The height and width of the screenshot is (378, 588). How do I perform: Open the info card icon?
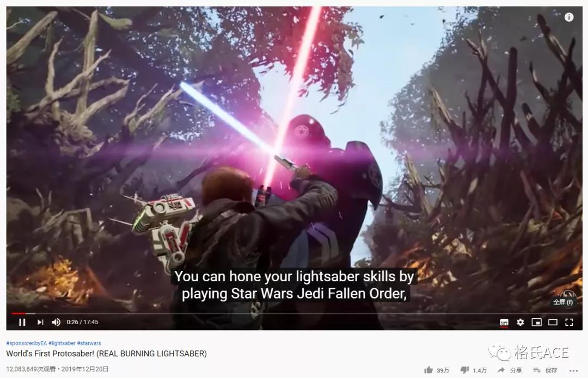[x=569, y=17]
